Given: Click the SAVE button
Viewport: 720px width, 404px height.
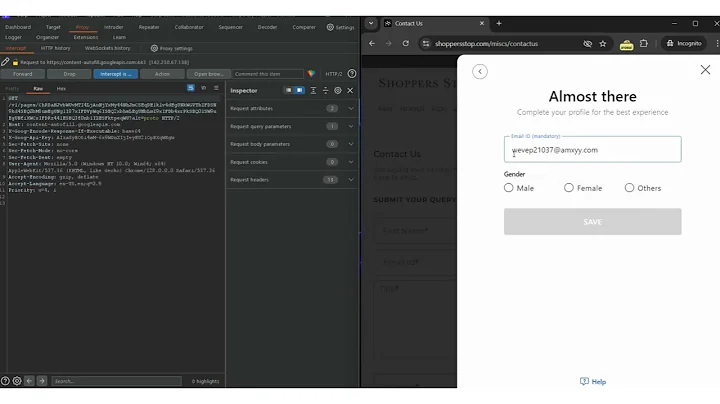Looking at the screenshot, I should coord(592,222).
